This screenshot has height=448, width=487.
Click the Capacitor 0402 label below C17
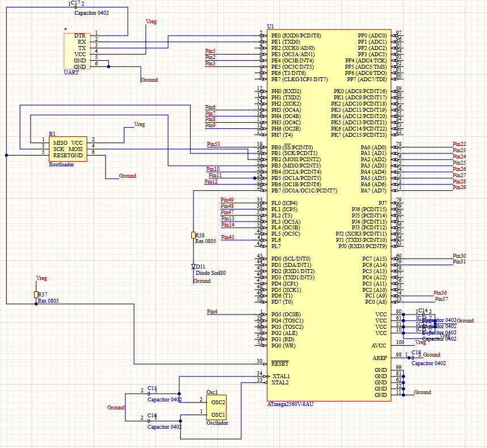tap(91, 12)
